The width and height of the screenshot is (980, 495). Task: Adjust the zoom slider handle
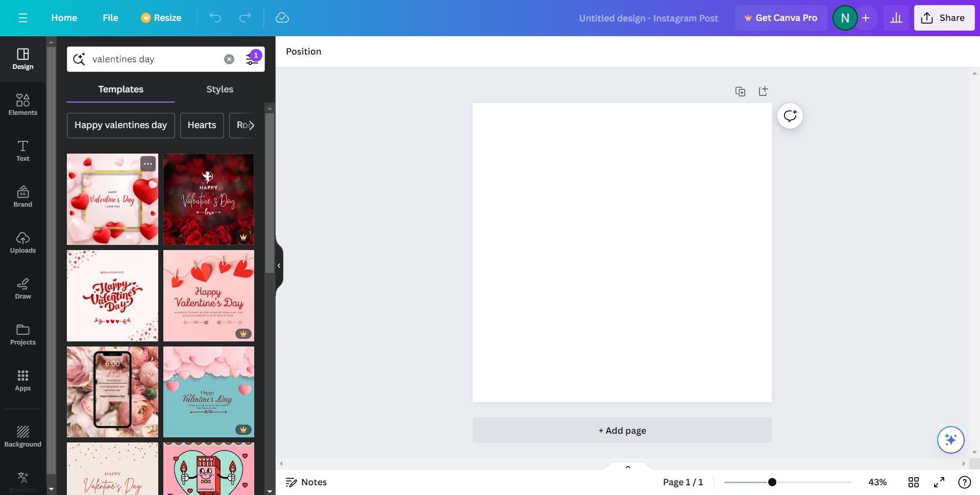point(772,482)
